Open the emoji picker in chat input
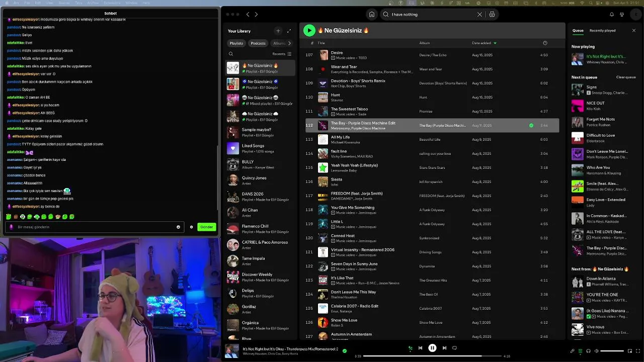The height and width of the screenshot is (362, 644). pos(178,227)
